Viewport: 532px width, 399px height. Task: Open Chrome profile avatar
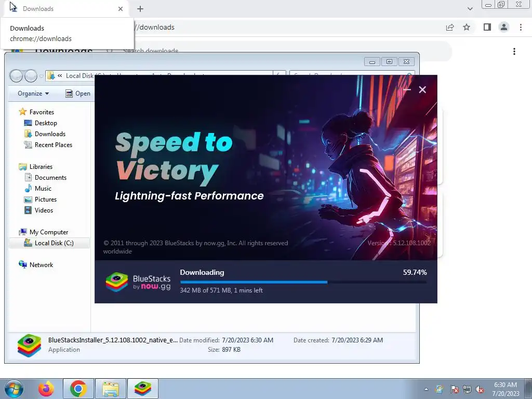point(504,27)
